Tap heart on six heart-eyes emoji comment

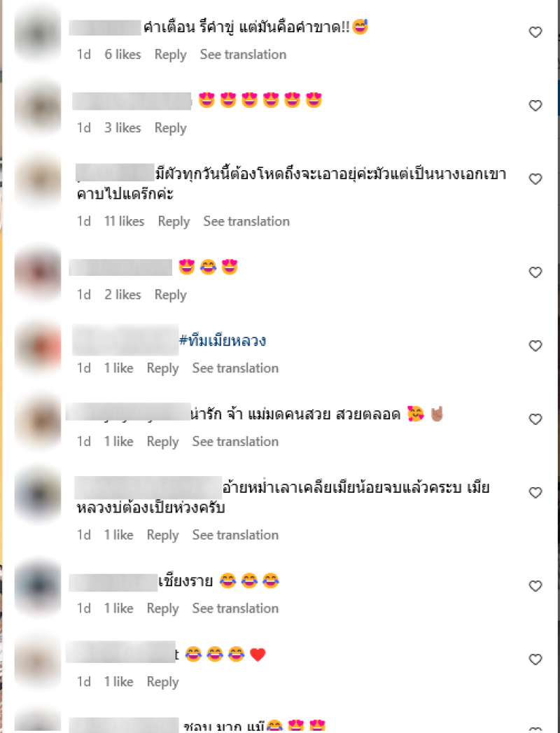(x=535, y=106)
